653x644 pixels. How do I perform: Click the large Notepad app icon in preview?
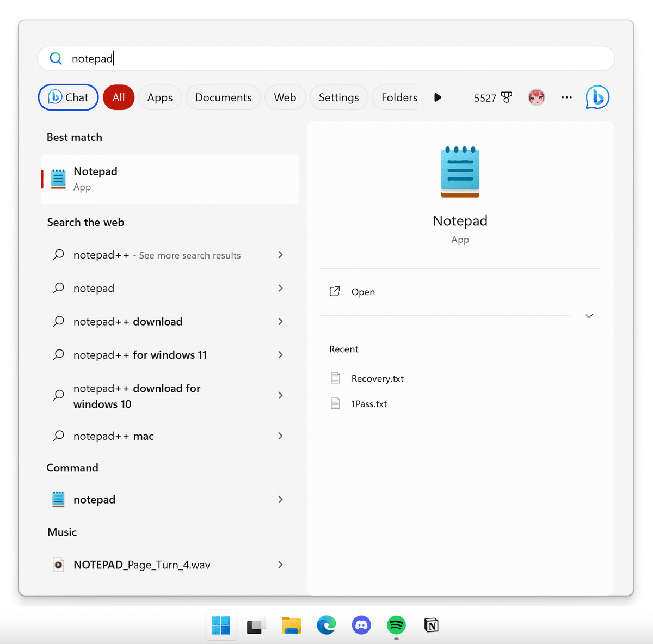click(460, 171)
